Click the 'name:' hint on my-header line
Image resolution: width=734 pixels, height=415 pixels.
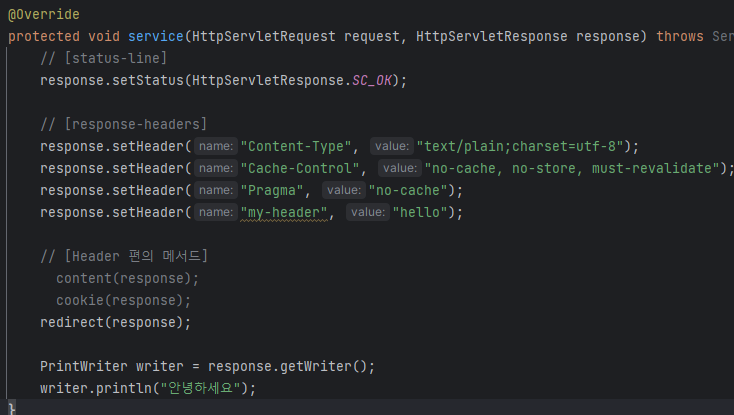[216, 212]
